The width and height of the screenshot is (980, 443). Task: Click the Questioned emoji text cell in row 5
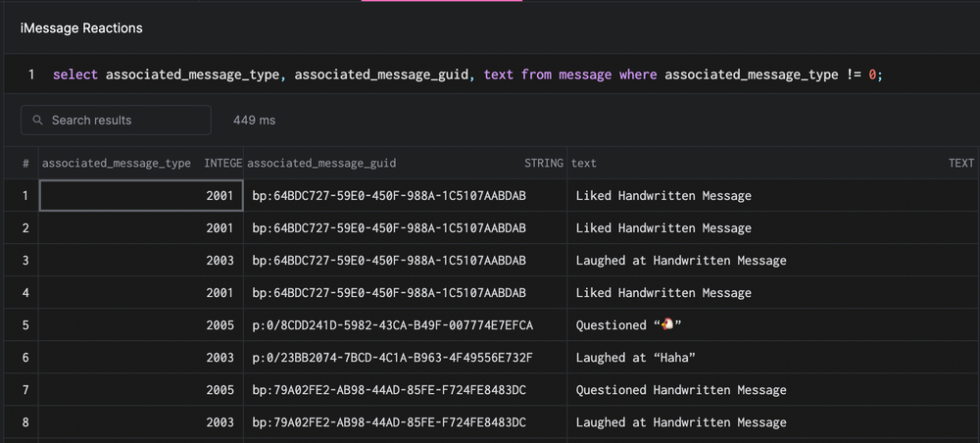click(x=628, y=325)
